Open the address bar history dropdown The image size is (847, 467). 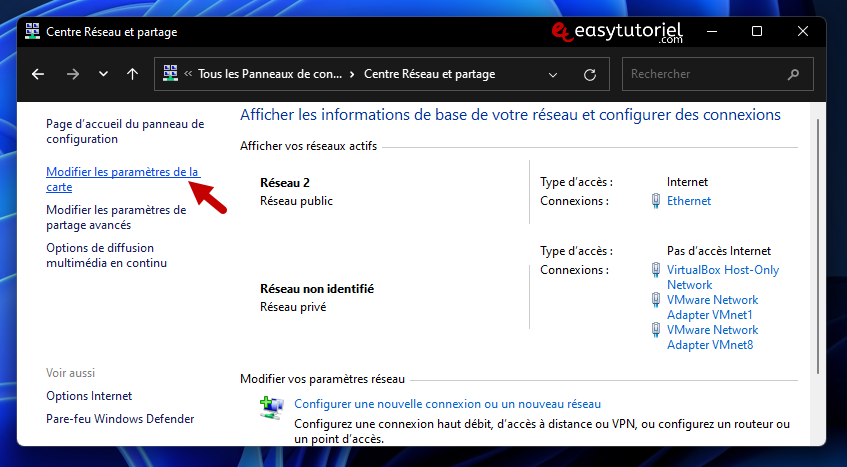pyautogui.click(x=553, y=75)
